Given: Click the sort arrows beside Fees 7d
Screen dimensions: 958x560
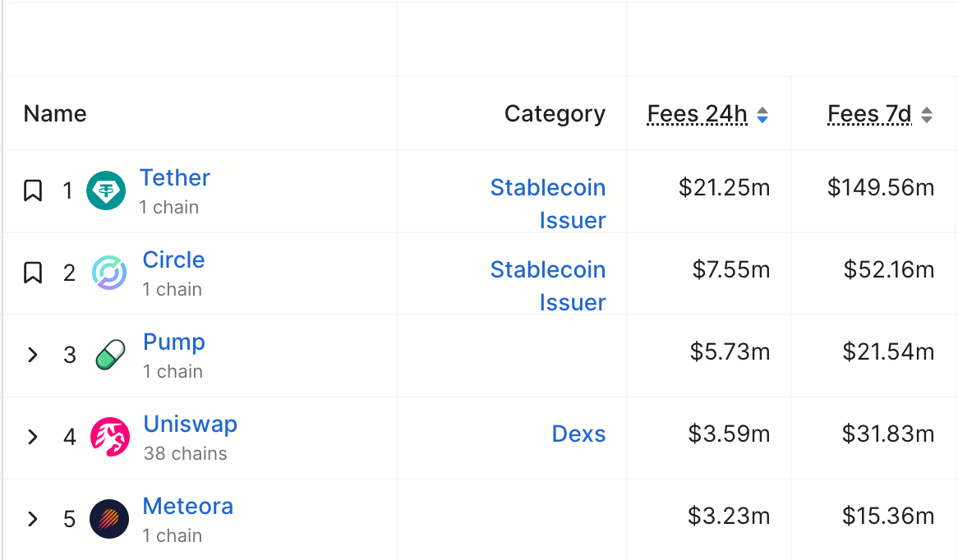Looking at the screenshot, I should [926, 115].
